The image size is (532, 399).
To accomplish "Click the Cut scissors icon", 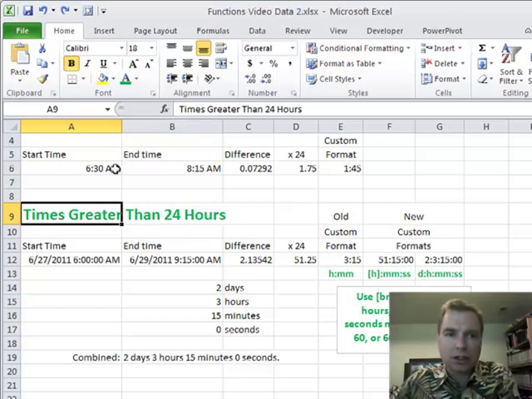I will pos(42,48).
